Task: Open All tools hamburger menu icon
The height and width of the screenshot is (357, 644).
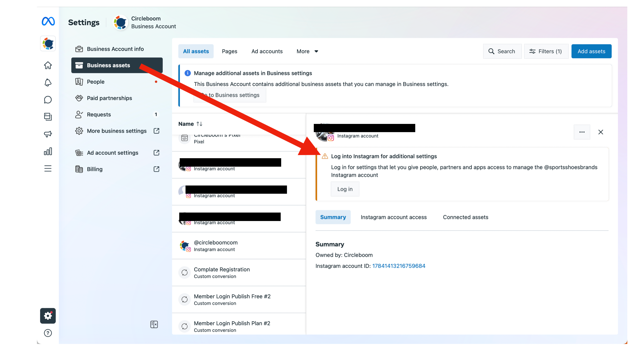Action: pyautogui.click(x=48, y=169)
